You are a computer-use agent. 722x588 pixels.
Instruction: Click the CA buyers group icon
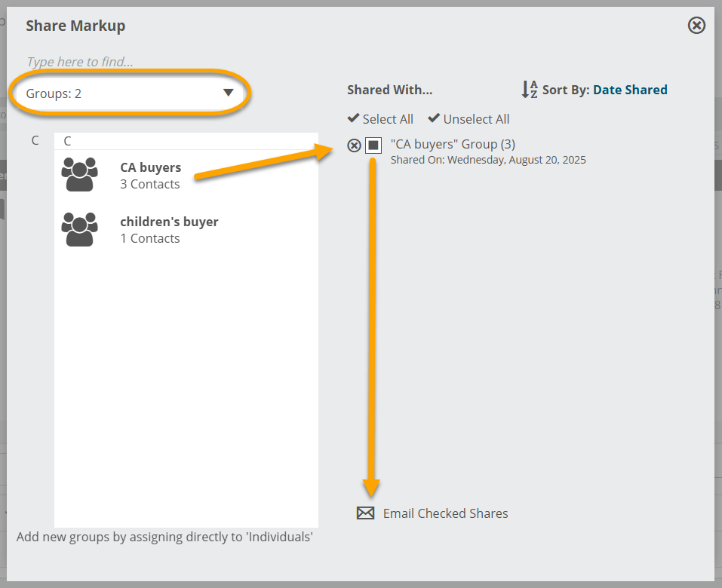point(80,174)
